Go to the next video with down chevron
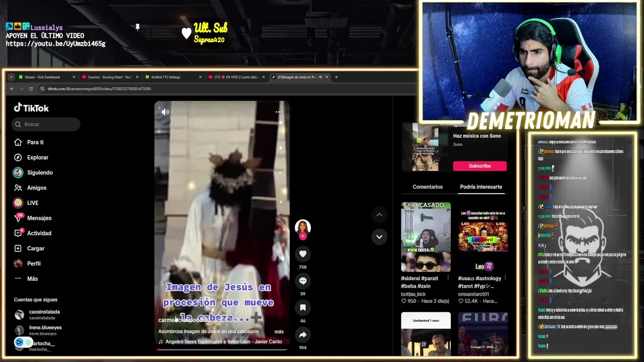 click(x=379, y=237)
